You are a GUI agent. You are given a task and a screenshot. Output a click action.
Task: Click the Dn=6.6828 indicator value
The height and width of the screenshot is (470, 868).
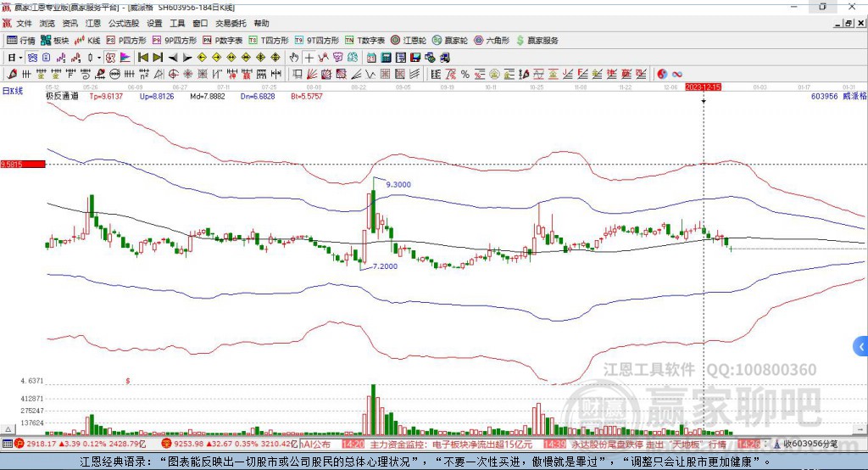click(258, 96)
